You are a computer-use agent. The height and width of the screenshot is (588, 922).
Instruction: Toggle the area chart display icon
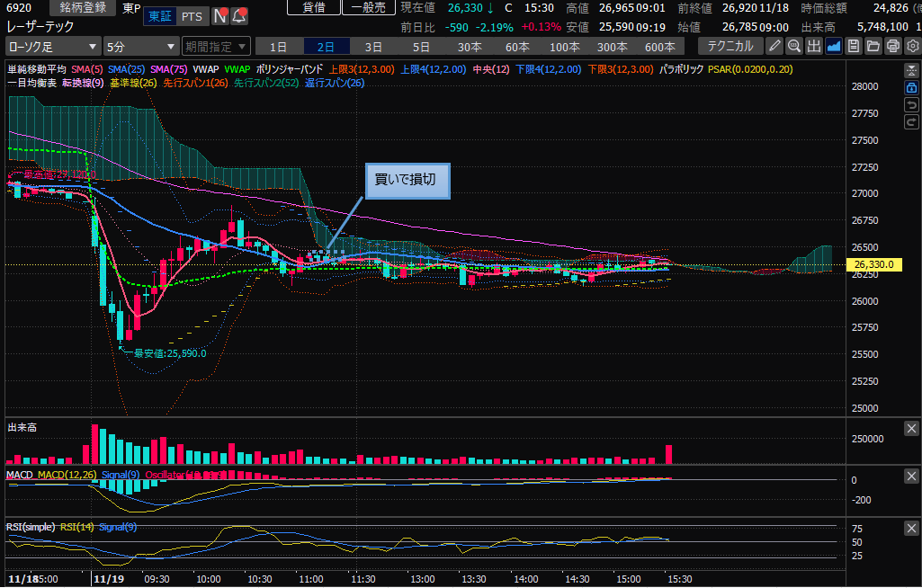(x=834, y=46)
